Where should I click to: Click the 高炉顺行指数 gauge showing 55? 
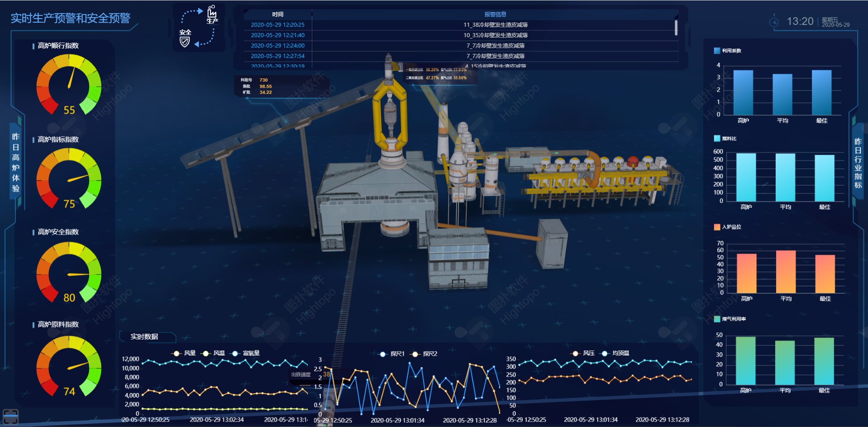click(69, 85)
